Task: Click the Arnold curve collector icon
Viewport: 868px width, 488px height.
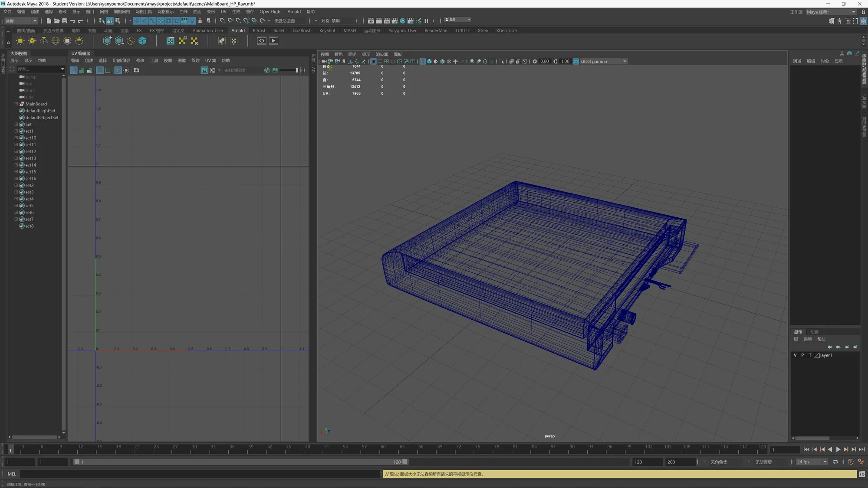Action: pyautogui.click(x=131, y=41)
